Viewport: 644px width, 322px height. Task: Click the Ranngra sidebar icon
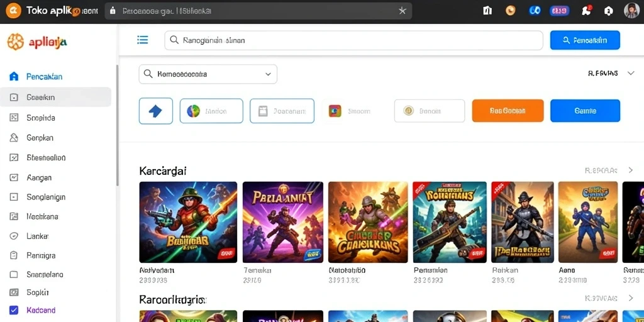[14, 255]
